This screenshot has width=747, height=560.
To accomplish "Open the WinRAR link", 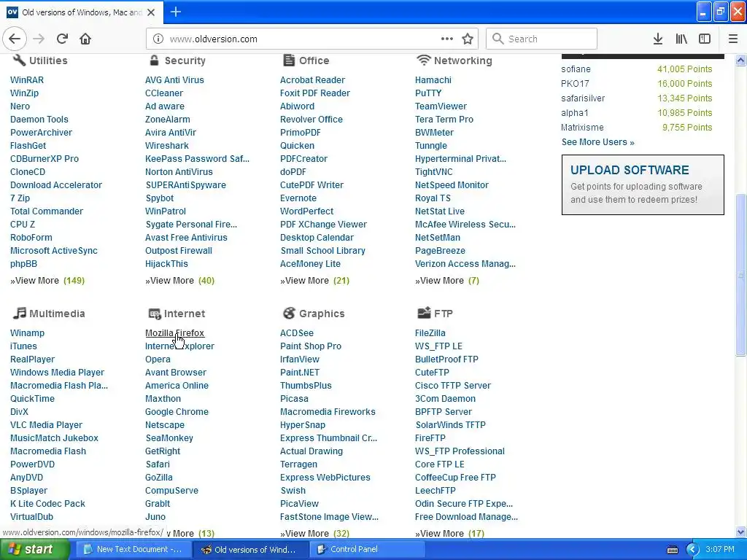I will [27, 80].
